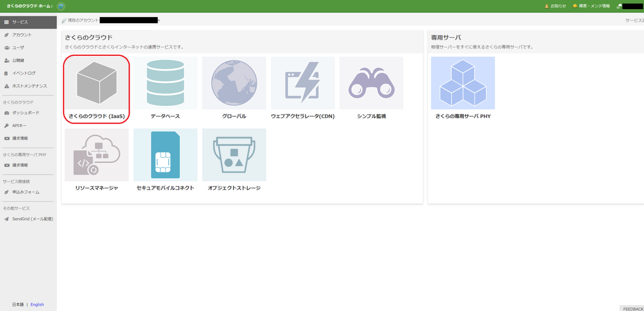Open お知らせ notifications in header
Image resolution: width=644 pixels, height=311 pixels.
tap(555, 6)
